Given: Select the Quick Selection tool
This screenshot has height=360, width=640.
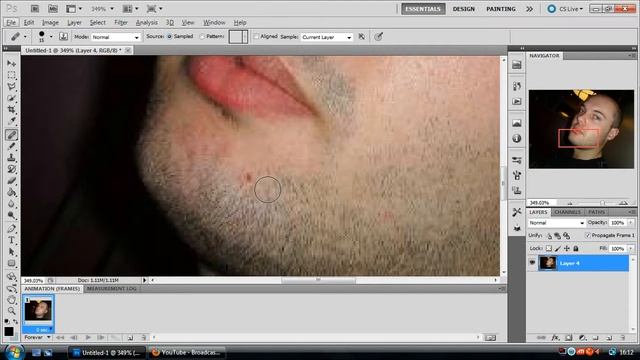Looking at the screenshot, I should (11, 98).
